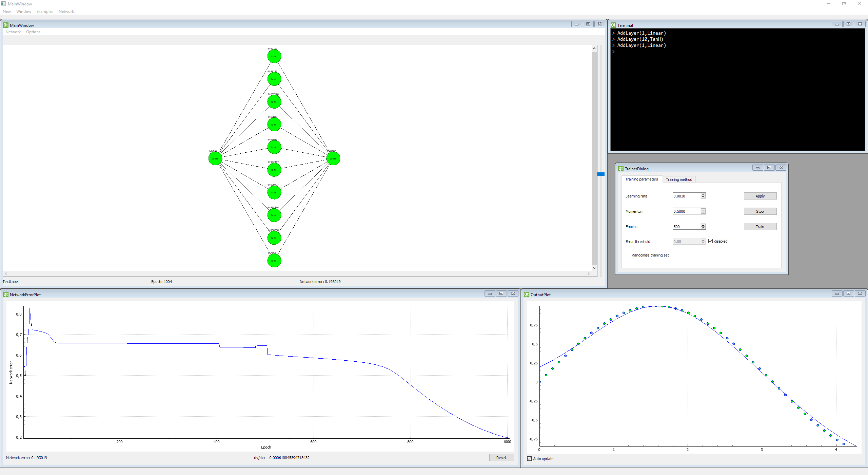
Task: Increase Learning rate with up arrow
Action: (x=703, y=194)
